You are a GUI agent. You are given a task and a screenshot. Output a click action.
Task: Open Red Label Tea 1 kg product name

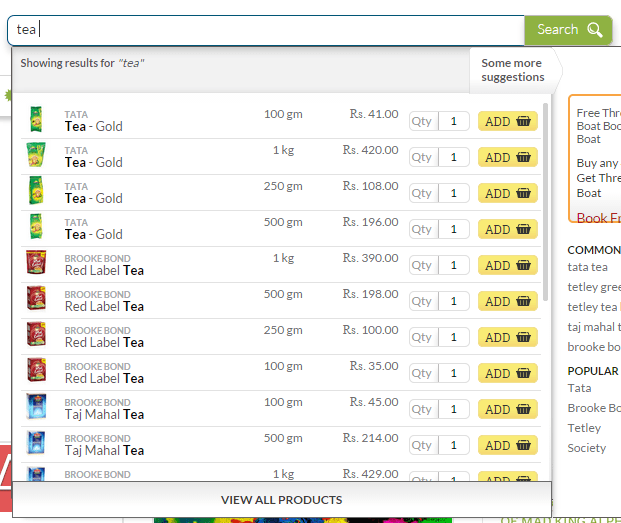104,271
